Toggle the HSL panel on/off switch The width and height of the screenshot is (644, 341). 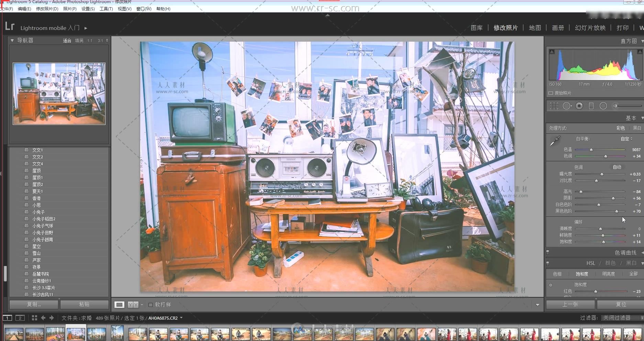548,263
